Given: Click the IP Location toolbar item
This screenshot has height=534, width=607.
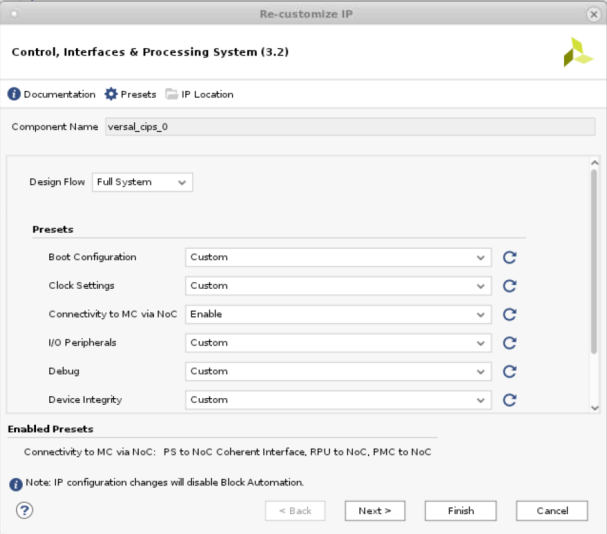Looking at the screenshot, I should (200, 94).
